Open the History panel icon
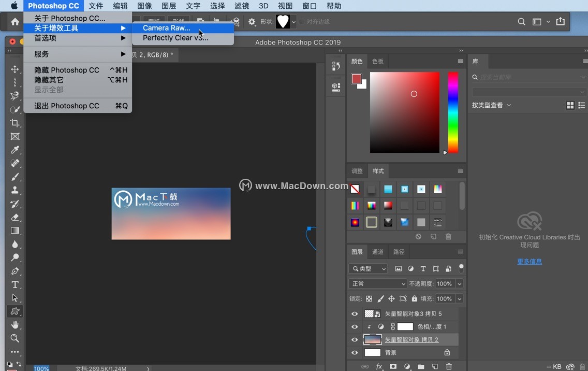This screenshot has width=588, height=371. [335, 66]
